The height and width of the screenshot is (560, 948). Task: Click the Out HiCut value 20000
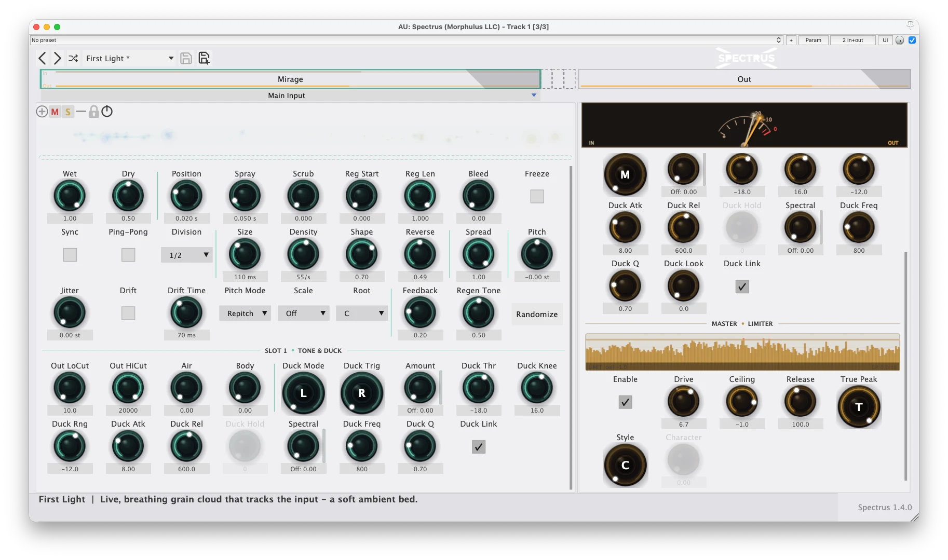[128, 411]
